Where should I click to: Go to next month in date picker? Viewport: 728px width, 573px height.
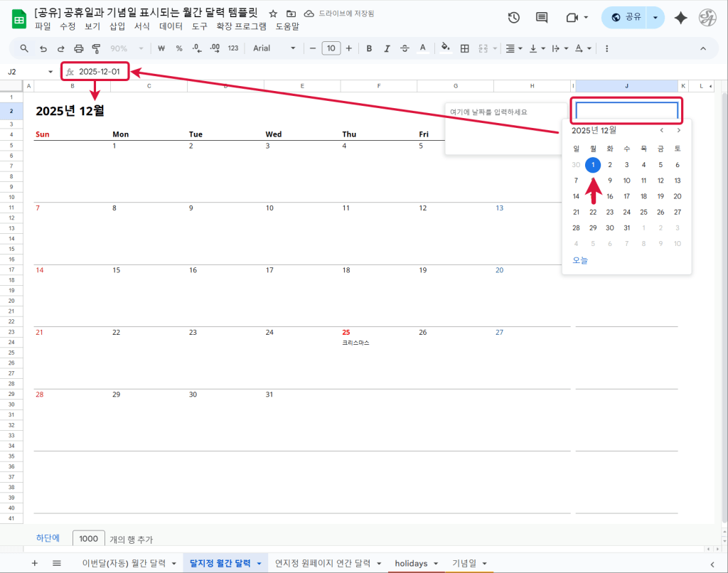(x=679, y=130)
